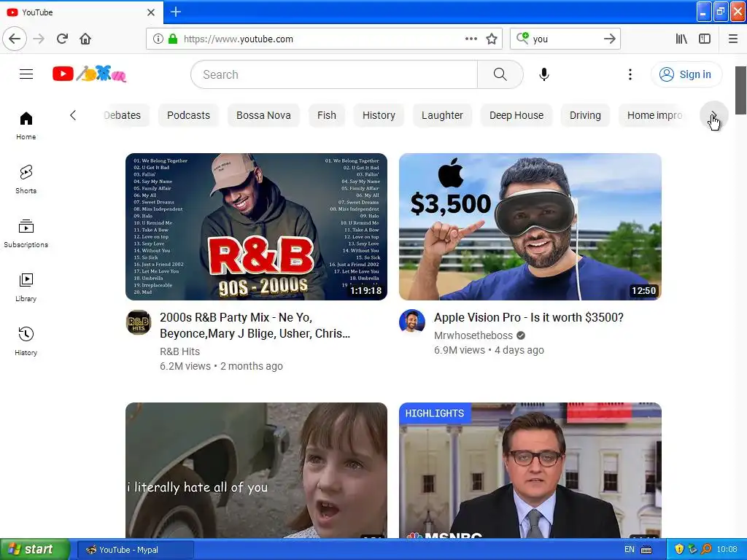Go to Home in sidebar

click(26, 125)
